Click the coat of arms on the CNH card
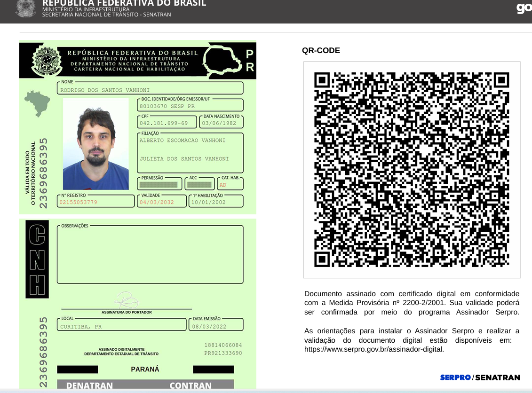Viewport: 532px width, 393px height. point(47,61)
